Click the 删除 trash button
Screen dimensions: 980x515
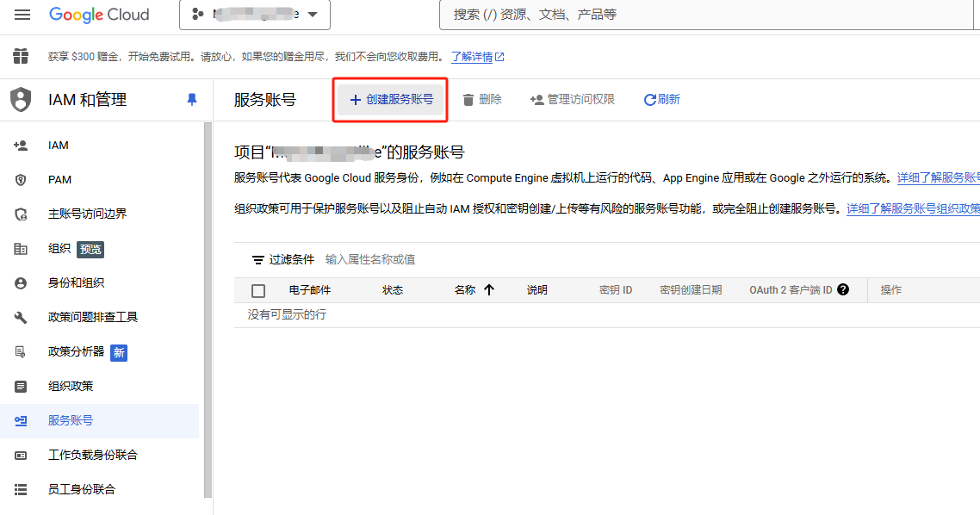(x=482, y=99)
